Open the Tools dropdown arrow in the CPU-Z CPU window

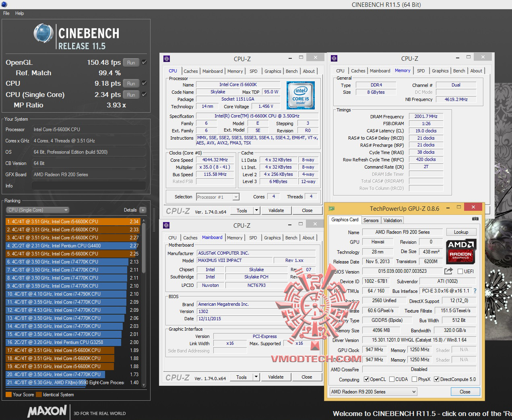point(256,210)
